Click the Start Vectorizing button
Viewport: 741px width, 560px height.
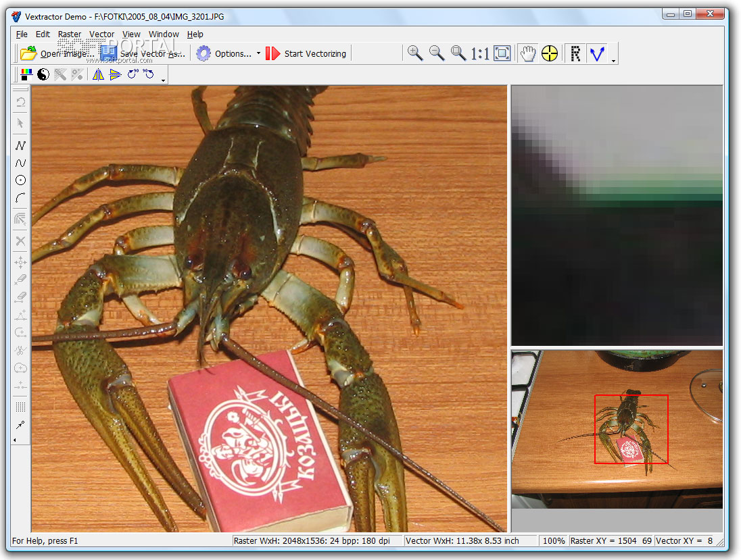(306, 53)
